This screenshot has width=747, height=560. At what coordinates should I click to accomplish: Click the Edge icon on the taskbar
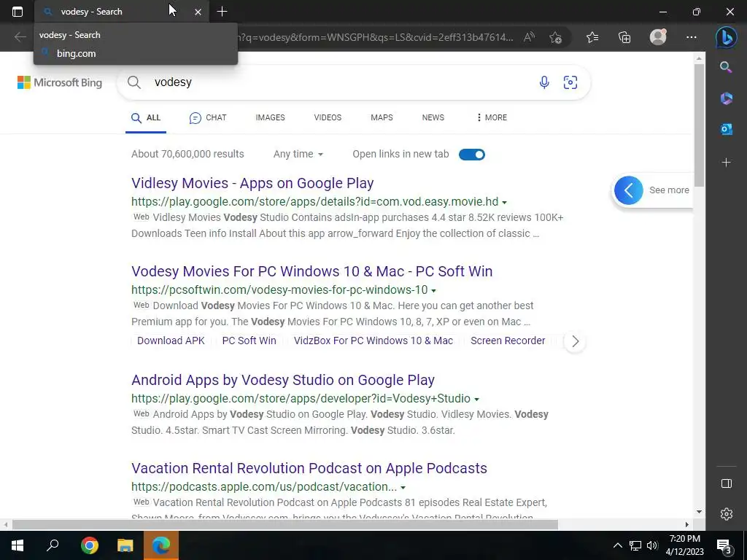click(x=161, y=545)
